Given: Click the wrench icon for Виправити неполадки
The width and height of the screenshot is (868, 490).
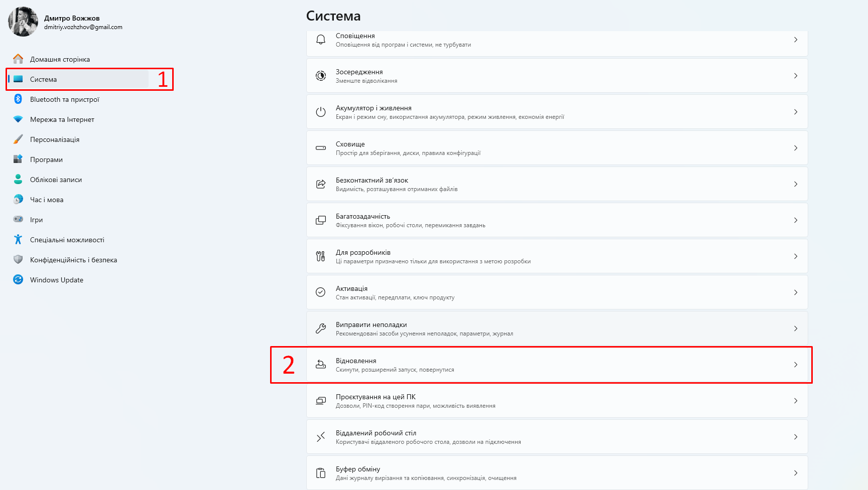Looking at the screenshot, I should [x=321, y=329].
